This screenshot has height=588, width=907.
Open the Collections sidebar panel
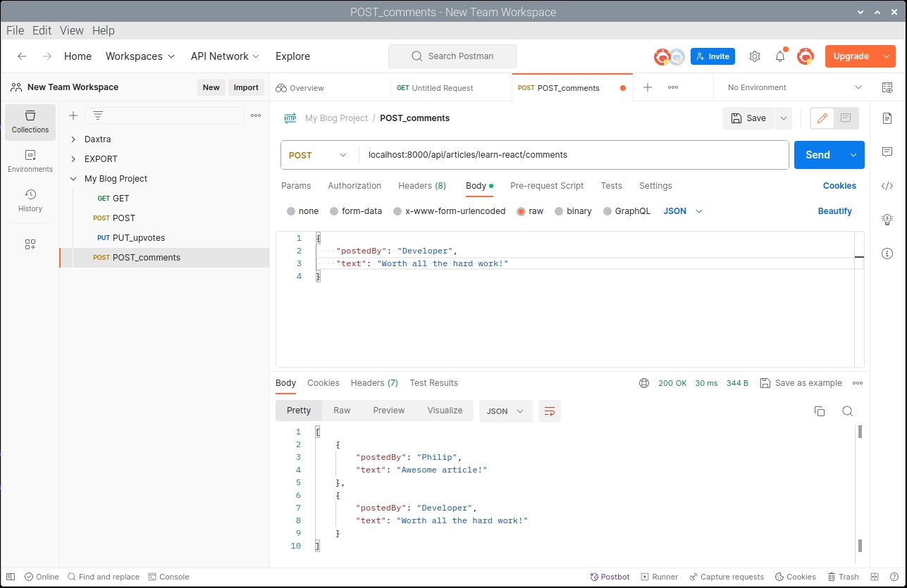point(30,122)
